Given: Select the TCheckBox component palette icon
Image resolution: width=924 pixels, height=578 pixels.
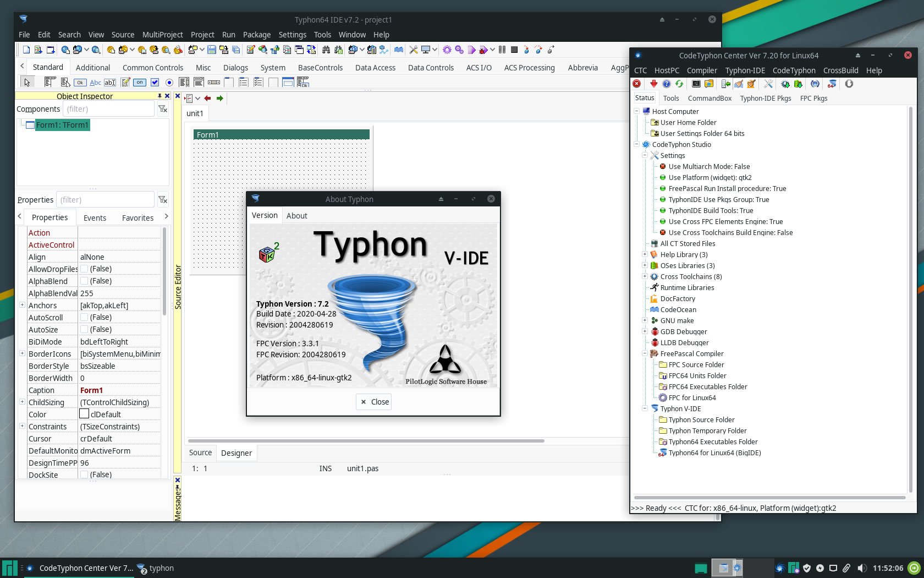Looking at the screenshot, I should 155,82.
